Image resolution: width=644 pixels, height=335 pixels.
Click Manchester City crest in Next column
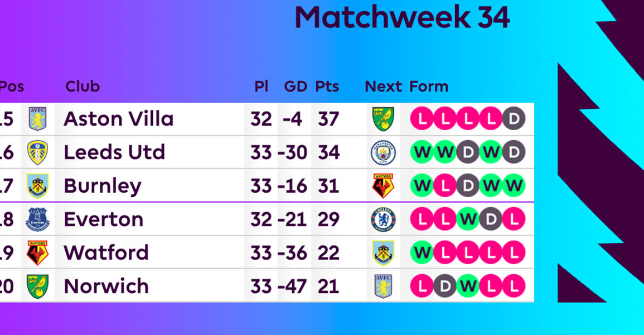pos(383,152)
